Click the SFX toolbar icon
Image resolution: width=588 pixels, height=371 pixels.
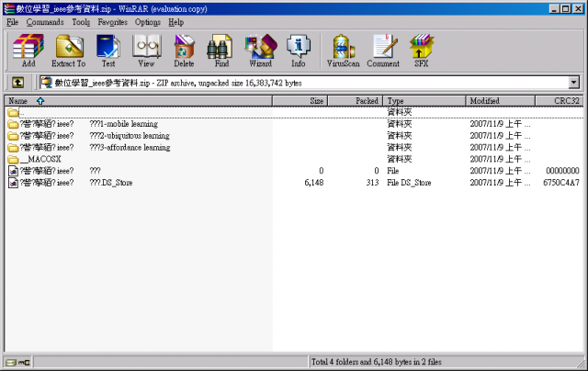[x=422, y=51]
